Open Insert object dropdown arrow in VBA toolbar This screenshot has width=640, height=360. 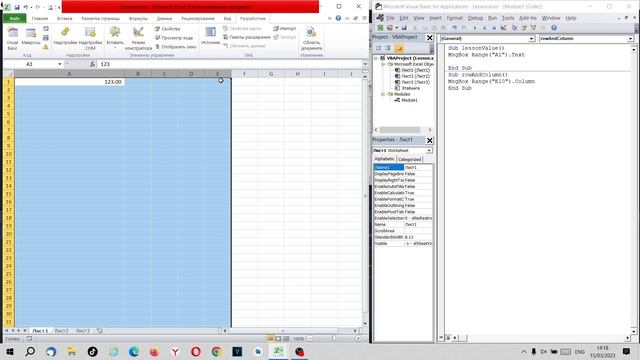(397, 28)
